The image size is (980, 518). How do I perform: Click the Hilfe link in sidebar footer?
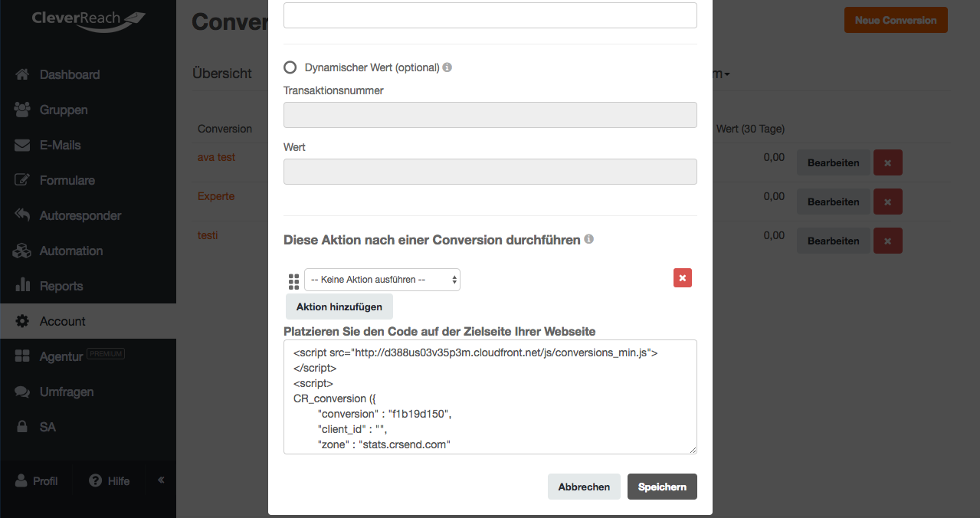point(119,481)
